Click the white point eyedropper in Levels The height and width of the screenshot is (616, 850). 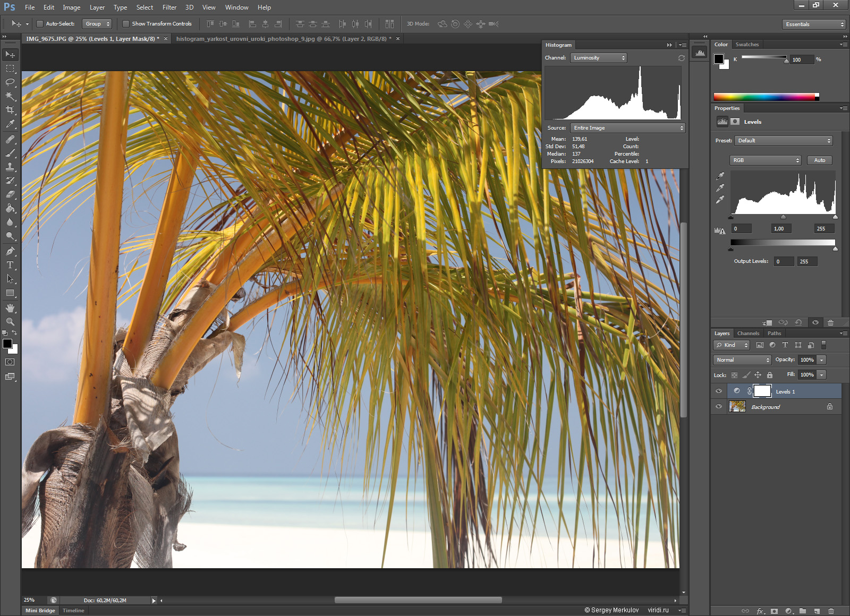pos(720,200)
